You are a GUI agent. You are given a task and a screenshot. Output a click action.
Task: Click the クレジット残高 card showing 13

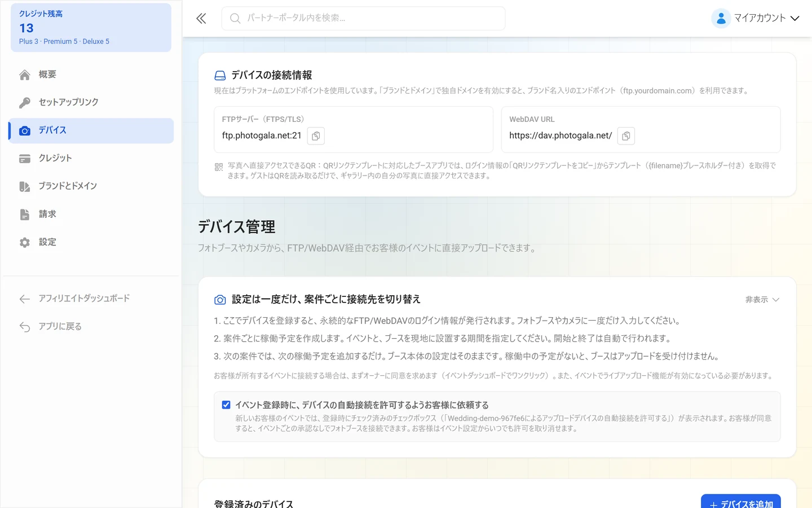click(x=91, y=28)
